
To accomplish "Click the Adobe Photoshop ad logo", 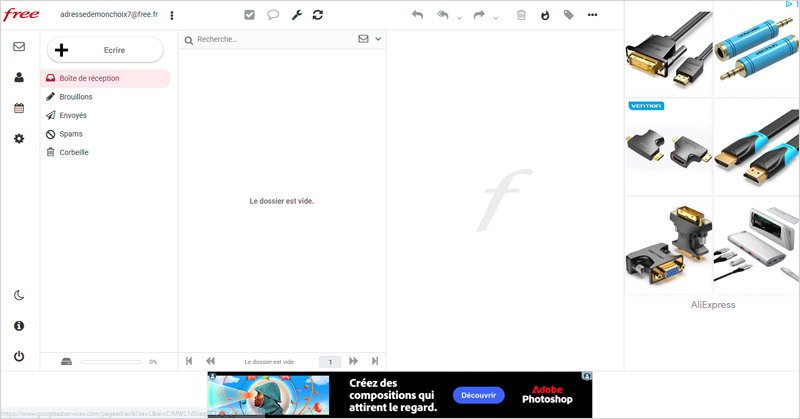I will point(547,395).
